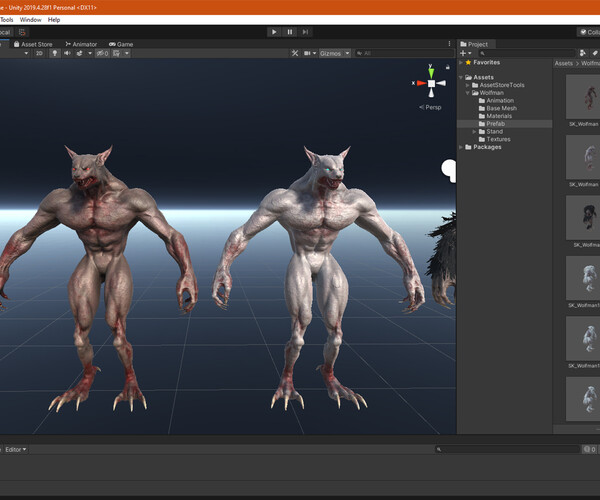Select the Project tab
Viewport: 600px width, 500px height.
click(x=474, y=44)
